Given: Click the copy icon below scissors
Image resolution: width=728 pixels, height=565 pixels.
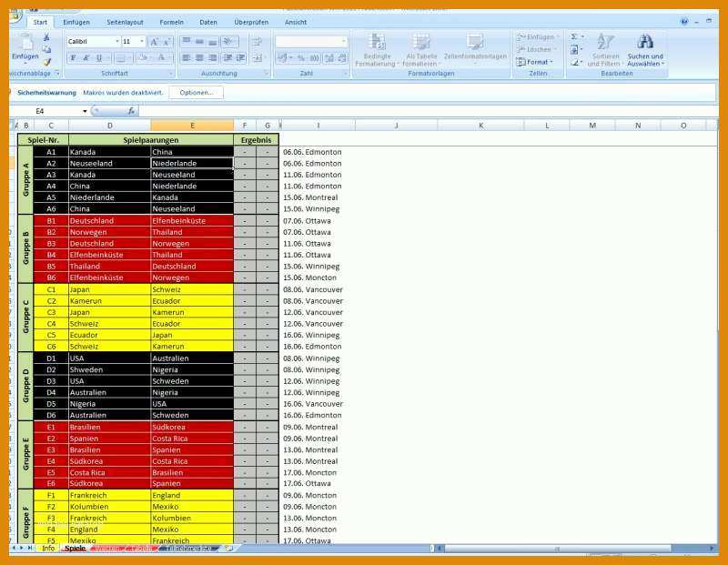Looking at the screenshot, I should [46, 49].
